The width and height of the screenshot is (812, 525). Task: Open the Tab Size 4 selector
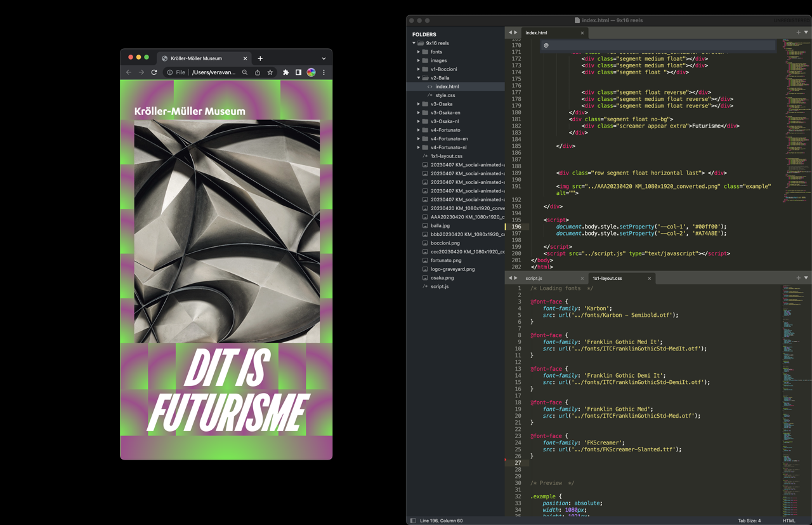click(749, 521)
